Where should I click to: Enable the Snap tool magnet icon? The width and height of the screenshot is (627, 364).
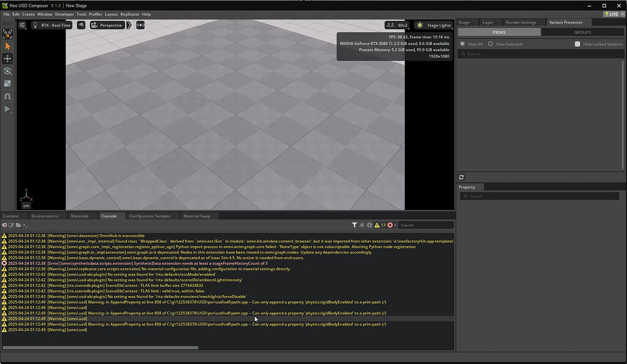tap(7, 95)
